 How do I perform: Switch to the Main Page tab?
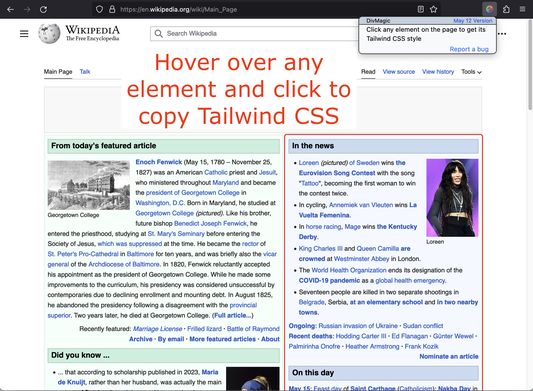pyautogui.click(x=58, y=72)
